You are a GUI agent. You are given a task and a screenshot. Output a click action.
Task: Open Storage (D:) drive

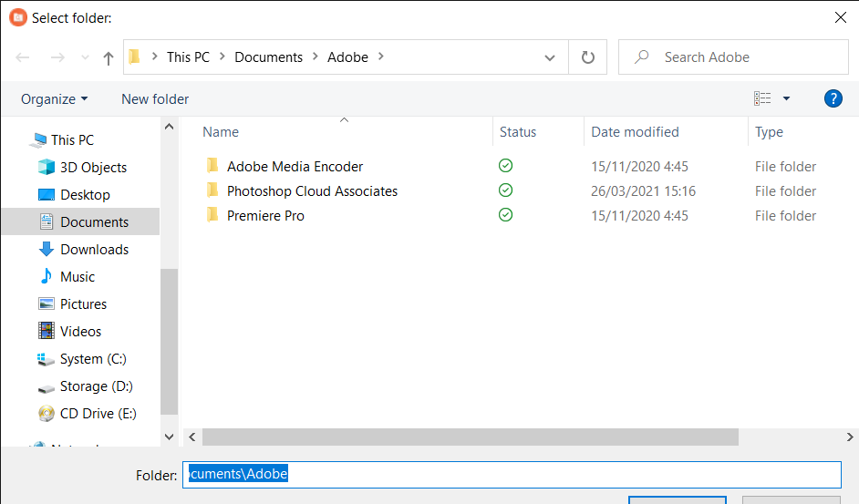pyautogui.click(x=97, y=386)
